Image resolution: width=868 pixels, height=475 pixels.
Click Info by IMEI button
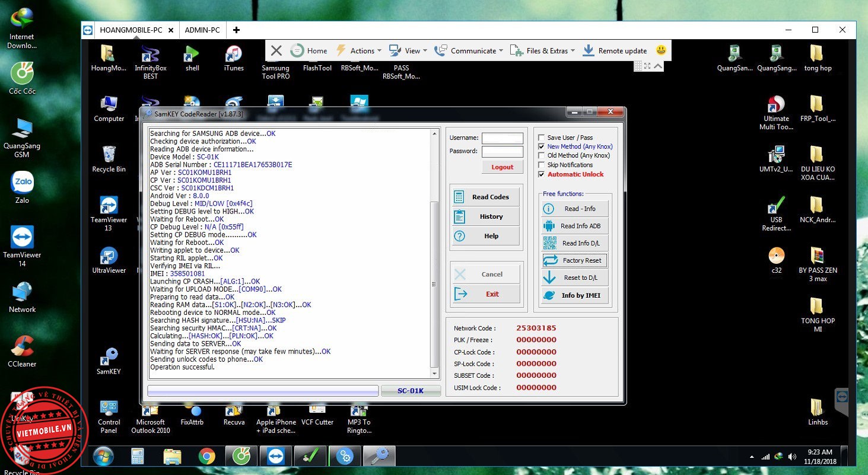[574, 295]
